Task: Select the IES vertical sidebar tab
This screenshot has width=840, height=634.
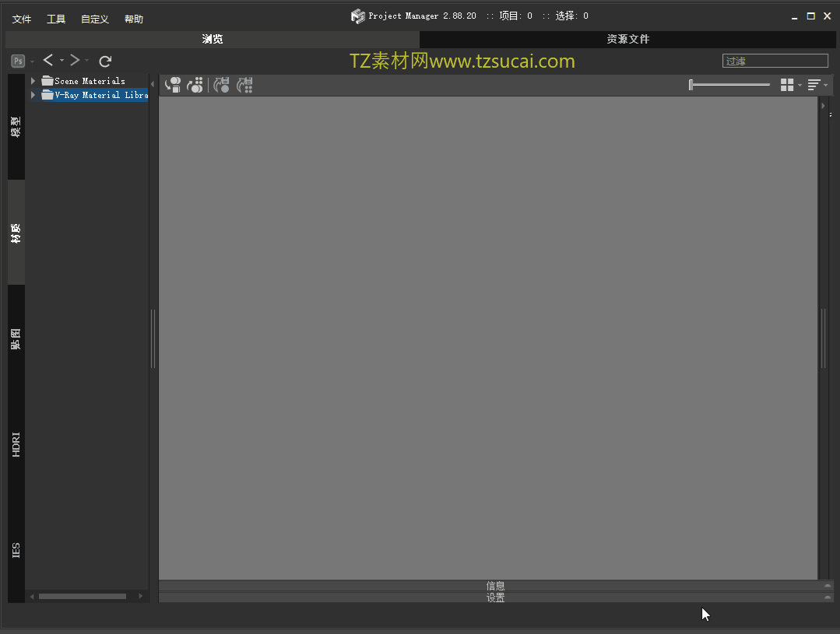Action: [x=16, y=550]
